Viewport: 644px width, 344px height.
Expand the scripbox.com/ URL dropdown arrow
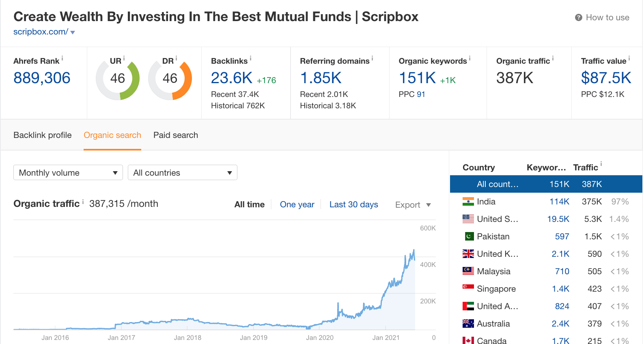[x=73, y=32]
